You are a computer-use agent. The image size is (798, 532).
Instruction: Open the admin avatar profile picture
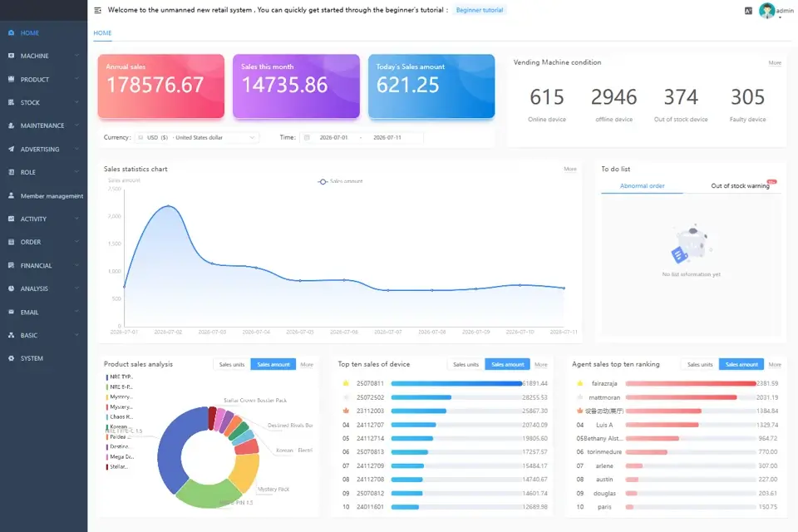[766, 11]
